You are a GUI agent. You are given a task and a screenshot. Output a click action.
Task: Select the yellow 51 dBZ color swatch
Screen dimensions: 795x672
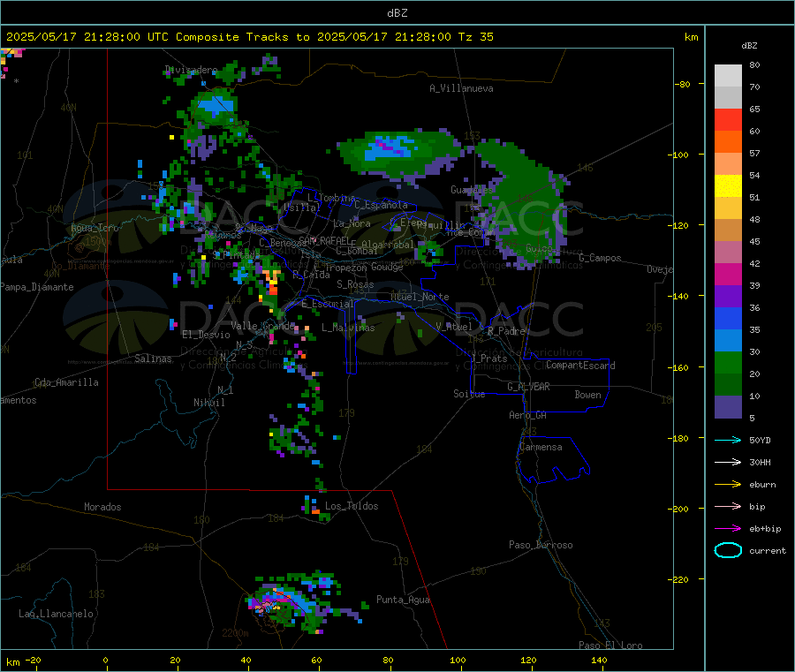[728, 186]
